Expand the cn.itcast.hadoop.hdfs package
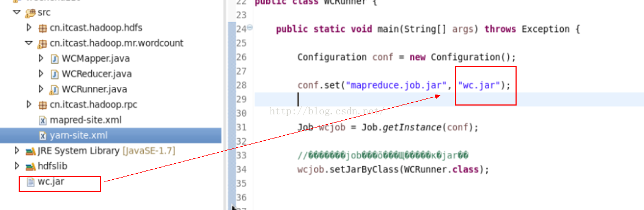The height and width of the screenshot is (210, 644). pos(29,27)
